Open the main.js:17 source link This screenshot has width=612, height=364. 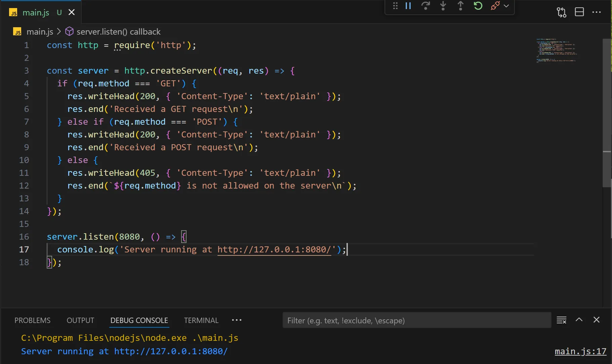pyautogui.click(x=580, y=351)
